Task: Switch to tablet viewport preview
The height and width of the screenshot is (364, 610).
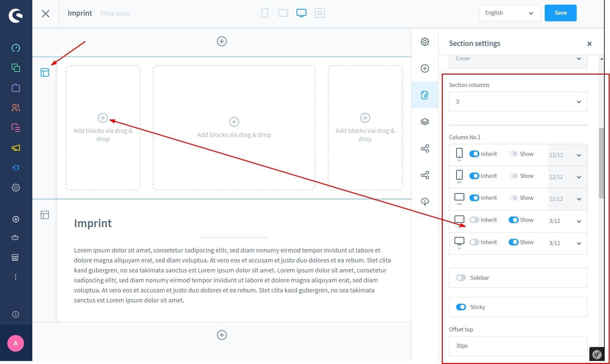Action: (x=283, y=13)
